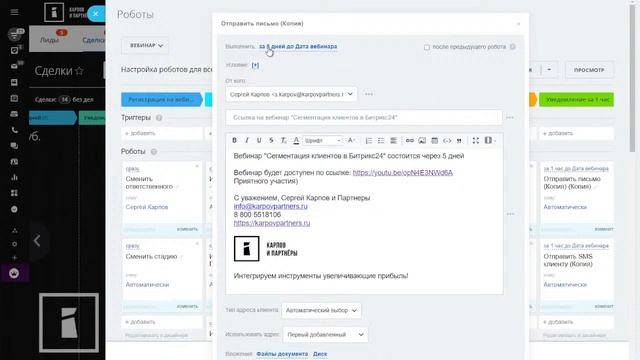Open the 'Автоматический выбор' address type dropdown
640x360 pixels.
(x=321, y=311)
